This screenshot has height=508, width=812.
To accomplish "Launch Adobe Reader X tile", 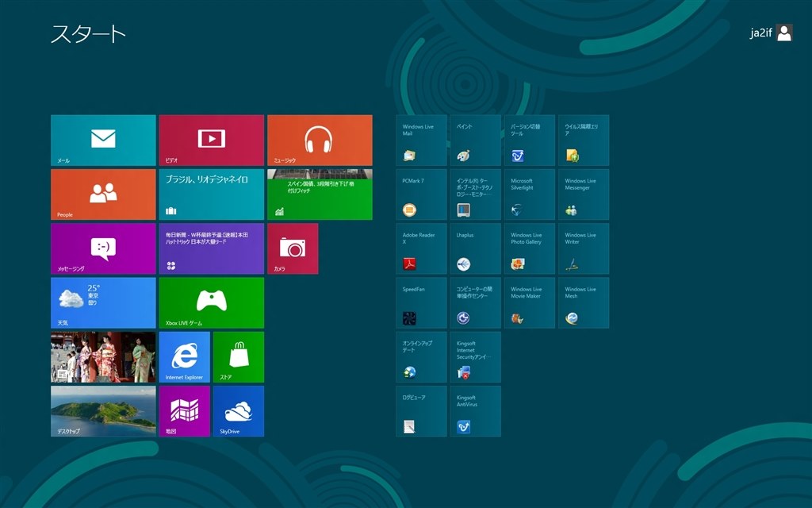I will pyautogui.click(x=422, y=248).
